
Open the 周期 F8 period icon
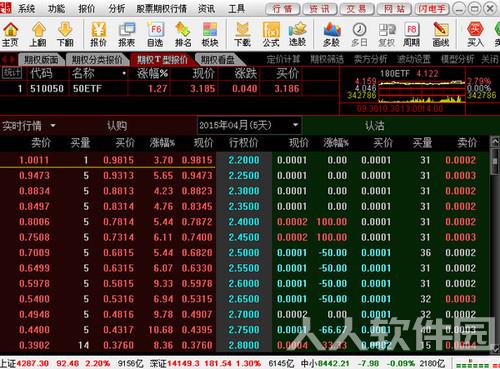412,34
